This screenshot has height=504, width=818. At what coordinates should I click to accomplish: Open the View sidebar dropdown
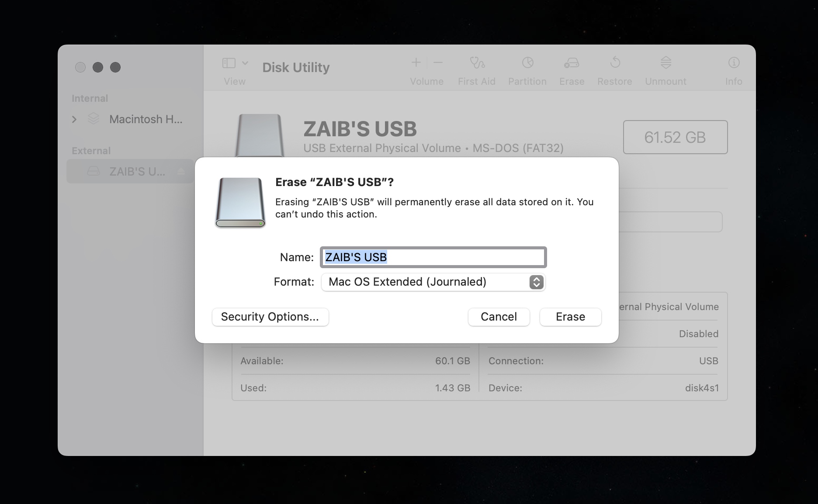[235, 63]
